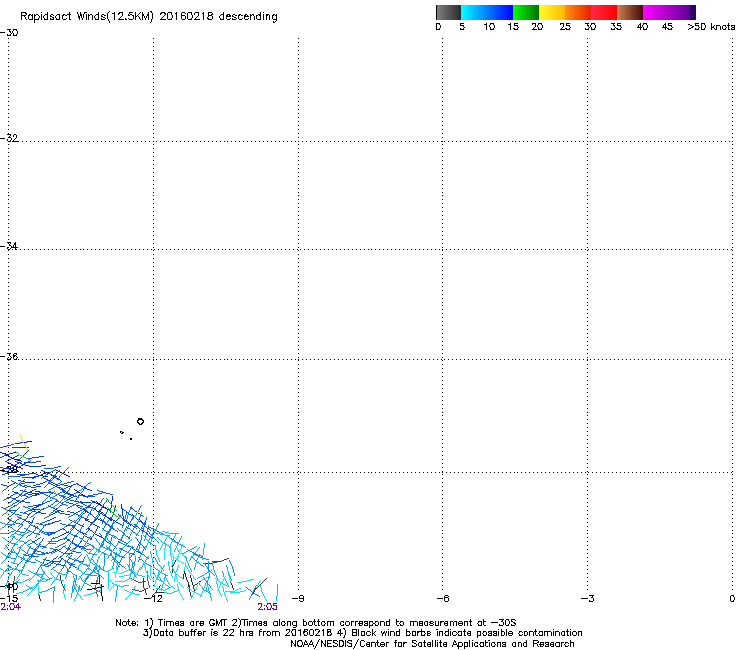Viewport: 740px width, 650px height.
Task: Choose the red 30-35 knots legend segment
Action: (x=604, y=12)
